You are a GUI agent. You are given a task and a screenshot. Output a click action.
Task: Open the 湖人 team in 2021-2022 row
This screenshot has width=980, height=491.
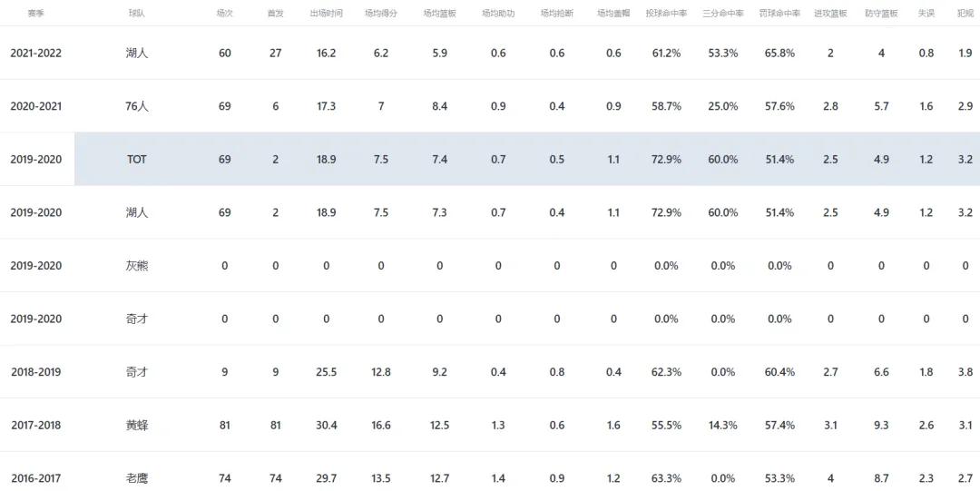point(136,54)
